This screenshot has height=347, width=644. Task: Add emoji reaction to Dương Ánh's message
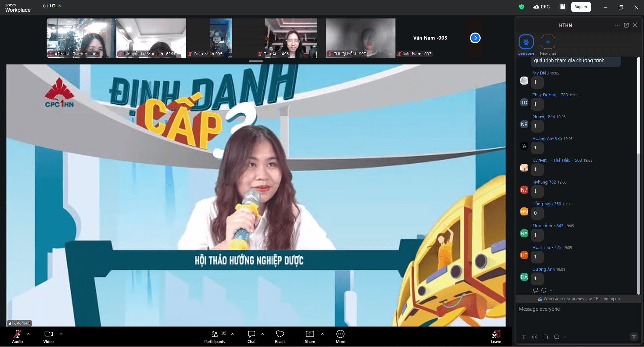(x=544, y=290)
